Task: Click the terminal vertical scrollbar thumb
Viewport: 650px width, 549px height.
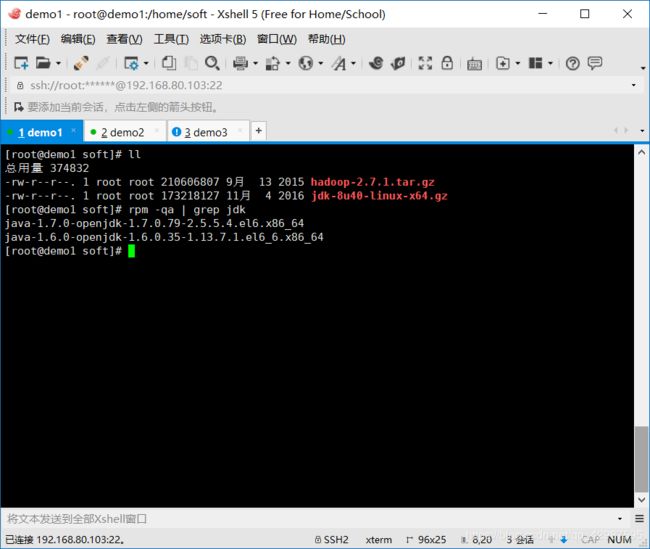Action: point(641,459)
